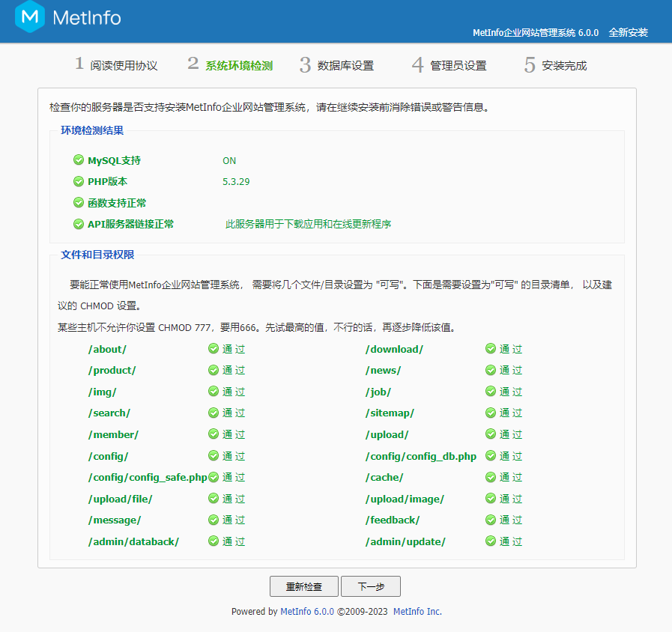This screenshot has width=672, height=632.
Task: Click the /upload/image/ directory name
Action: pyautogui.click(x=405, y=499)
